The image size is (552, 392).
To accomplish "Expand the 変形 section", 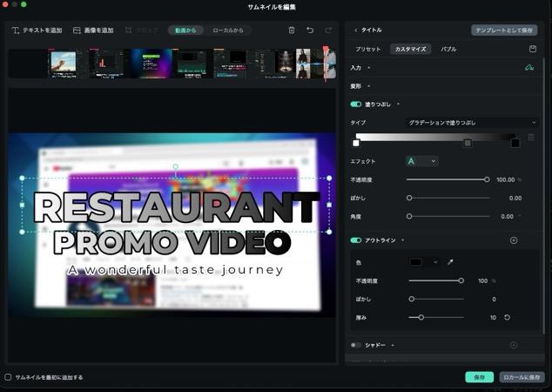I will tap(368, 86).
